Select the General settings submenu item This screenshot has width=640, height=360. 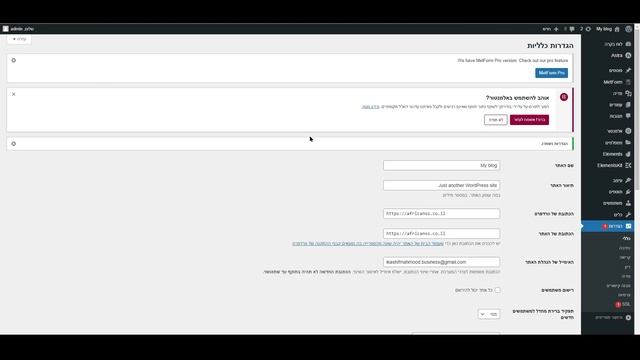click(627, 238)
